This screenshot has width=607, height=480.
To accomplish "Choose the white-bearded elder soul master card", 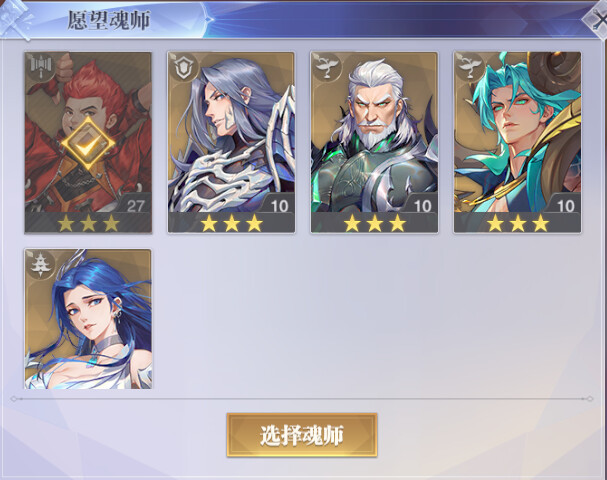I will coord(374,142).
